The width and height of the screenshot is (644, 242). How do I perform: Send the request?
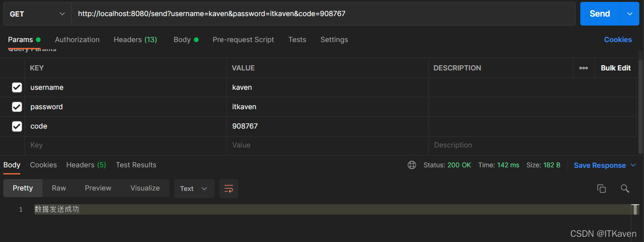point(600,14)
